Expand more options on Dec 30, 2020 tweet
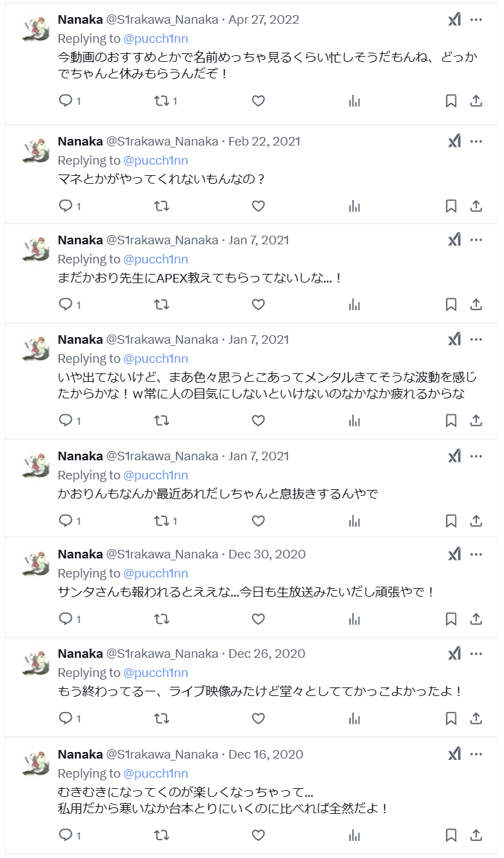Screen dimensions: 504x858 click(476, 554)
